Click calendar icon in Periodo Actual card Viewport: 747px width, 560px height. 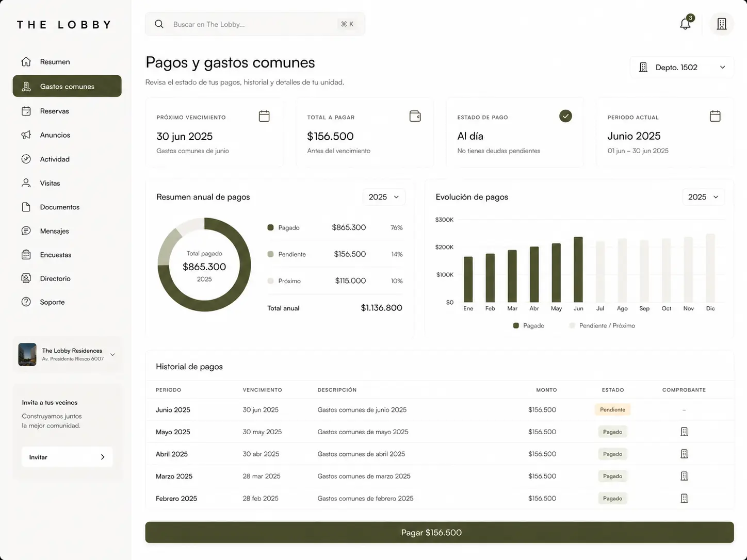[715, 116]
